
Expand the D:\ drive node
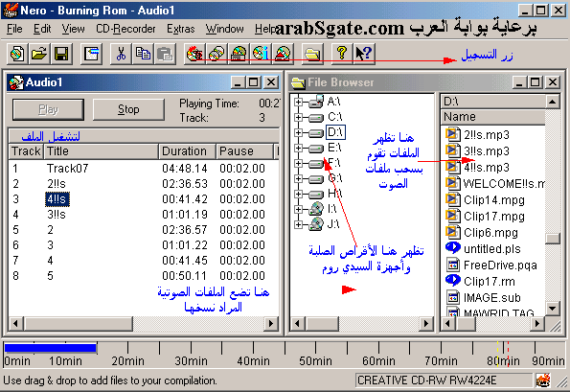coord(298,132)
